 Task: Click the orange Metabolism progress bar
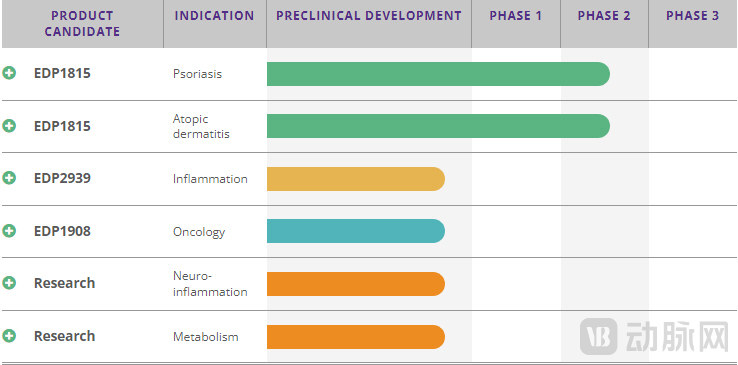click(356, 337)
